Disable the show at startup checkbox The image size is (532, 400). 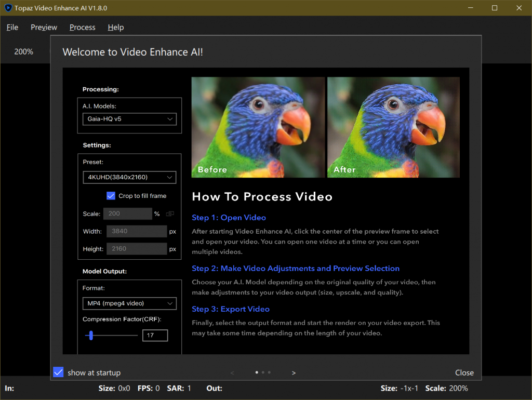[x=59, y=372]
